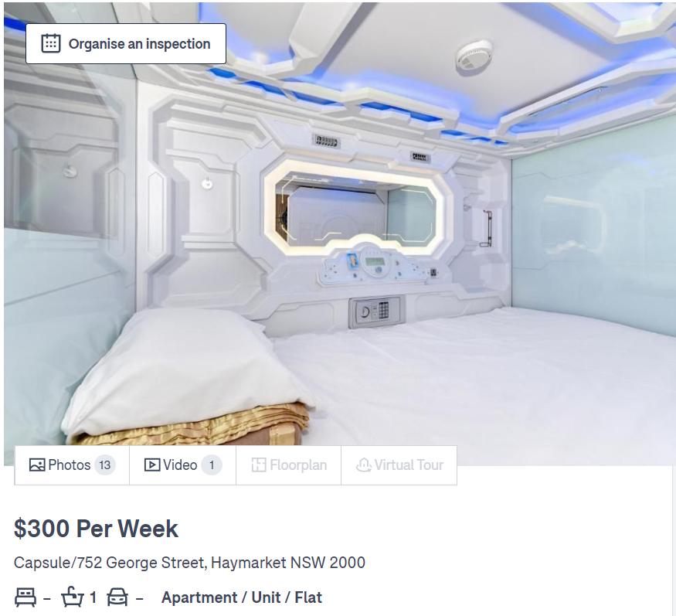Click the Organise an inspection button
676x616 pixels.
point(126,43)
